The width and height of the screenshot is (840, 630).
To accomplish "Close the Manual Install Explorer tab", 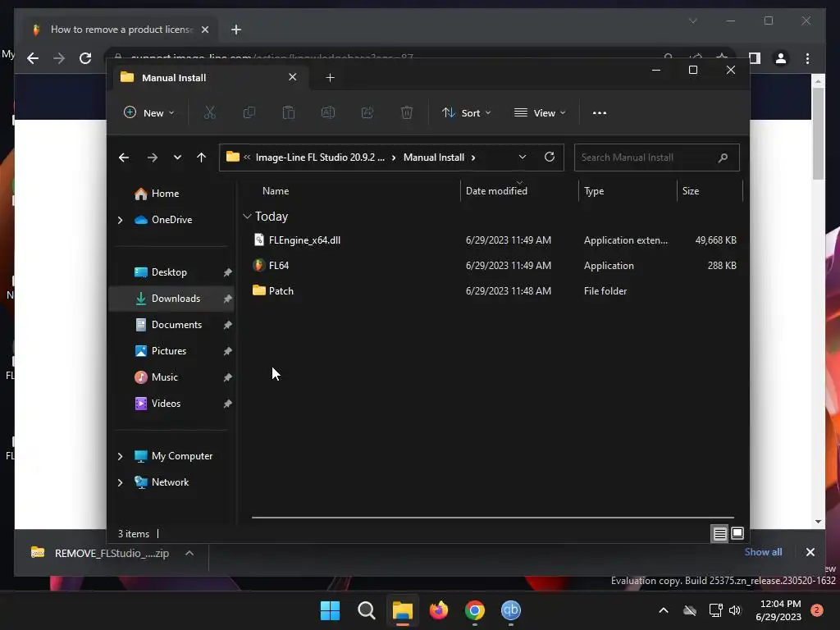I will click(x=293, y=77).
